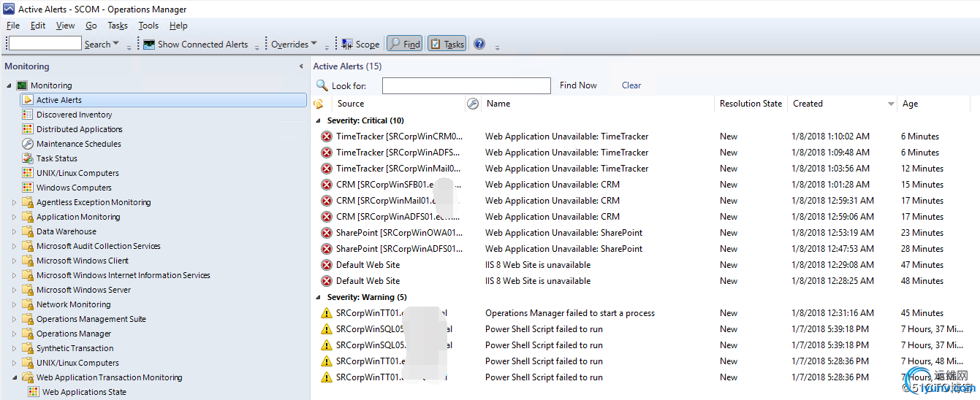Open the Search dropdown arrow
The image size is (980, 400).
(x=116, y=44)
